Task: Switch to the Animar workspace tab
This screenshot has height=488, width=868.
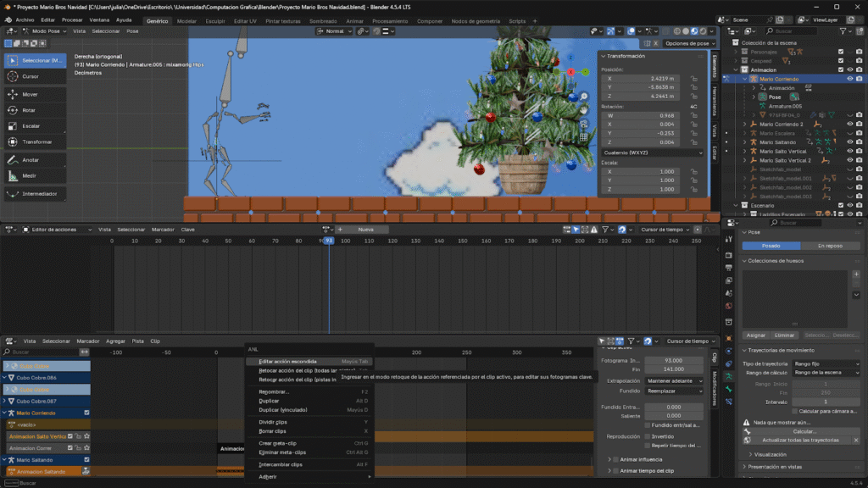Action: [354, 20]
